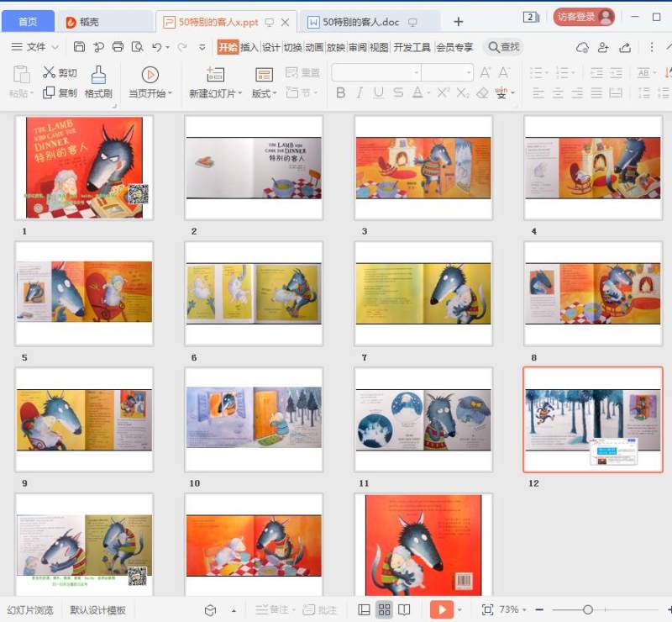Switch to the Home (首页) tab
Viewport: 672px width, 622px height.
pyautogui.click(x=28, y=22)
